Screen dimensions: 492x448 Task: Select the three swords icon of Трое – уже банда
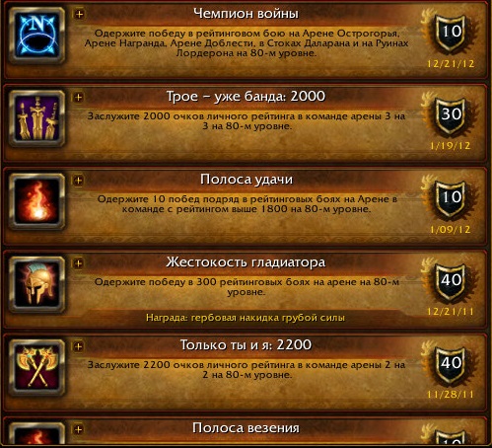click(x=36, y=118)
